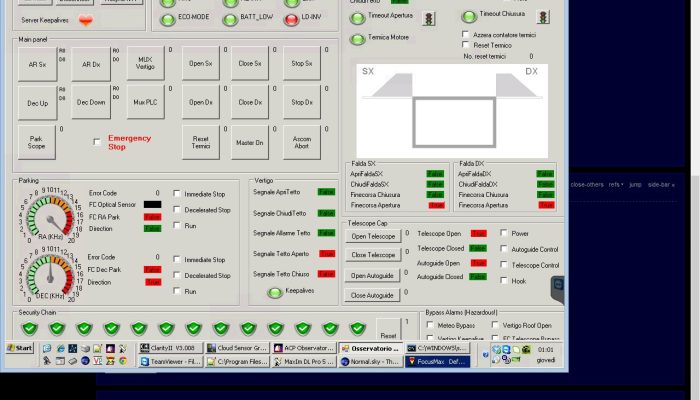Click the RA (KHz) gauge dial
700x400 pixels.
coord(45,217)
